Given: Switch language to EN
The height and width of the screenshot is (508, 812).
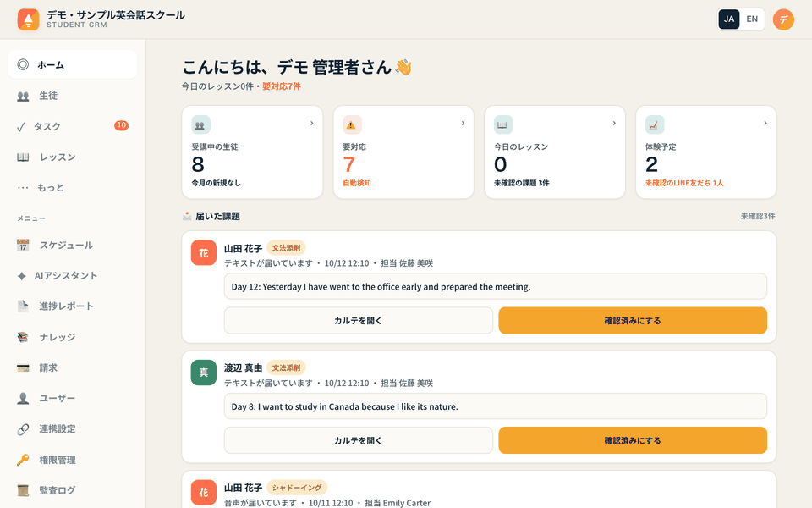Looking at the screenshot, I should pyautogui.click(x=752, y=19).
